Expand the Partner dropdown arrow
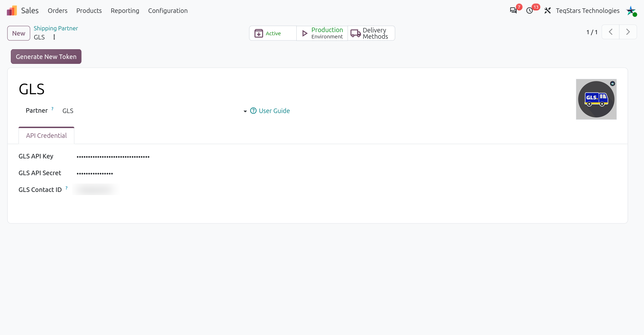Image resolution: width=644 pixels, height=335 pixels. tap(245, 111)
